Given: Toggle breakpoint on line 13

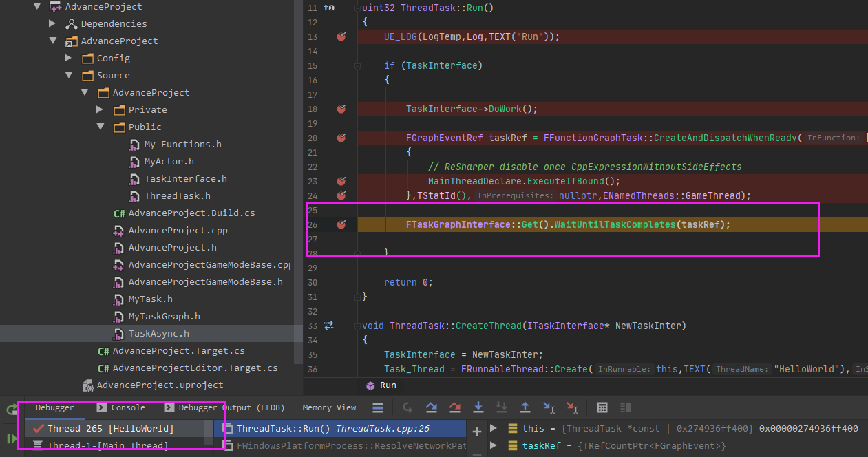Looking at the screenshot, I should (x=341, y=36).
